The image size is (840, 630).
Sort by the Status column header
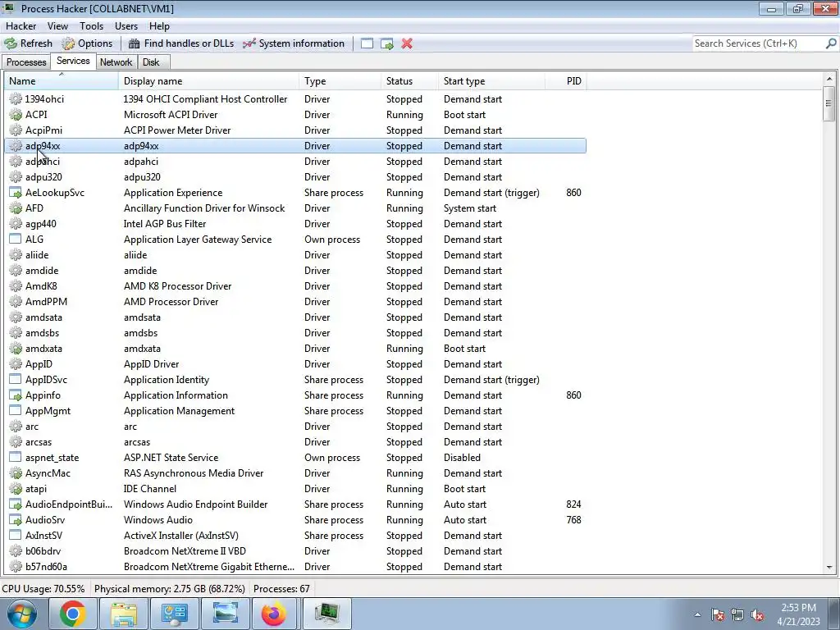coord(410,81)
